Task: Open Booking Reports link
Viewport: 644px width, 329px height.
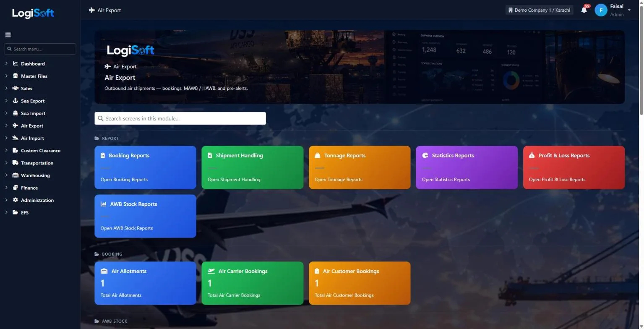Action: pyautogui.click(x=124, y=180)
